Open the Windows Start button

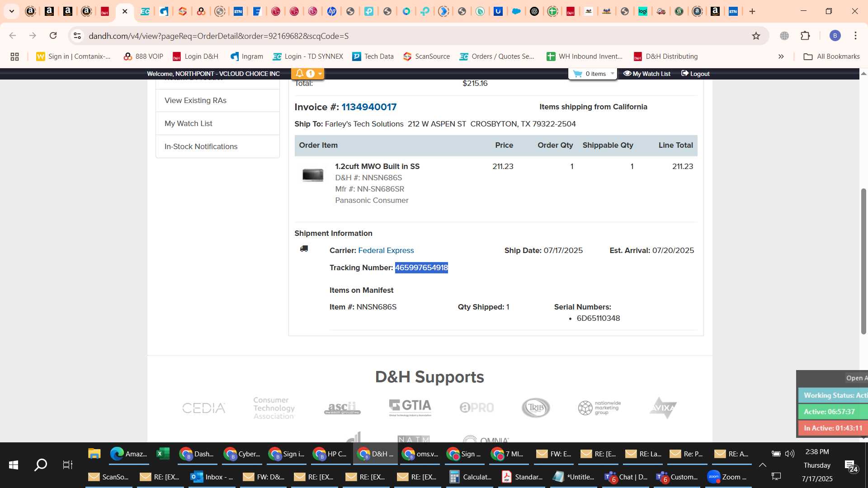pos(14,465)
